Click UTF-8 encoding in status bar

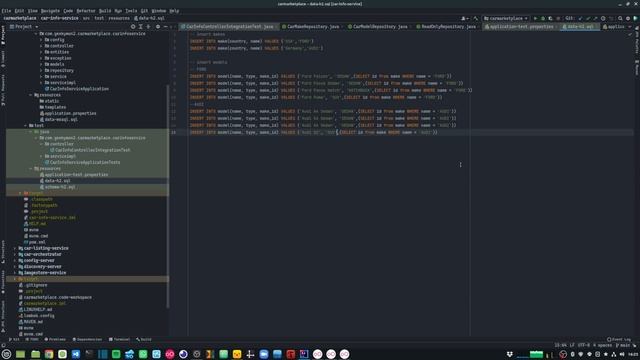click(x=584, y=345)
